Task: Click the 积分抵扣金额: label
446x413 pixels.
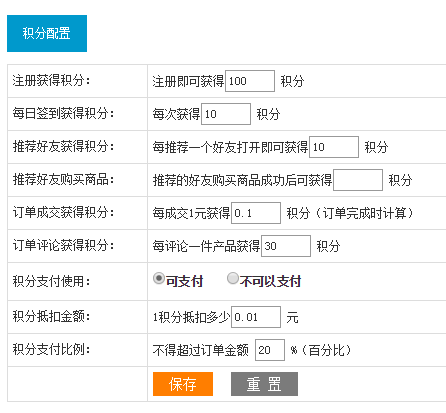Action: pos(52,316)
